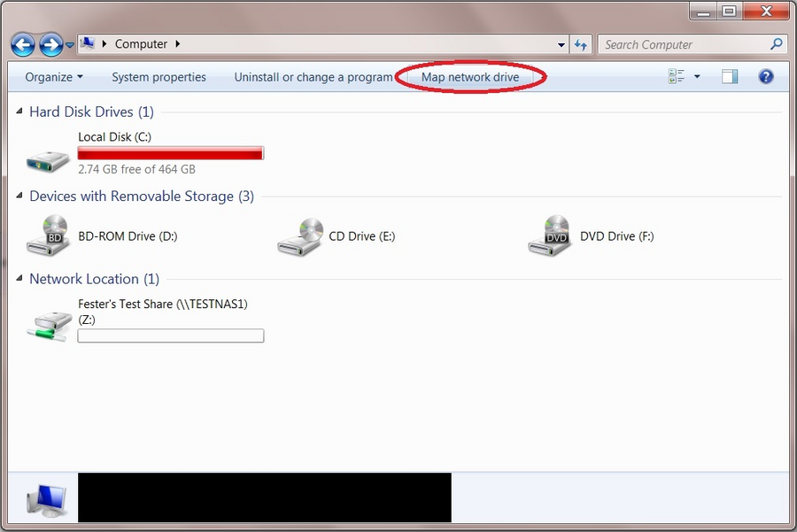The height and width of the screenshot is (532, 797).
Task: Click the Back navigation arrow button
Action: 23,44
